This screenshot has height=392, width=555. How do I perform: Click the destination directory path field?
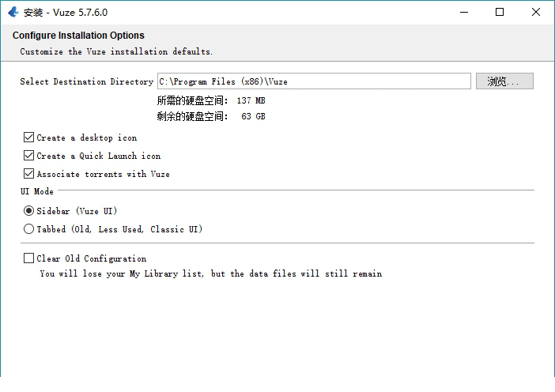pos(313,81)
